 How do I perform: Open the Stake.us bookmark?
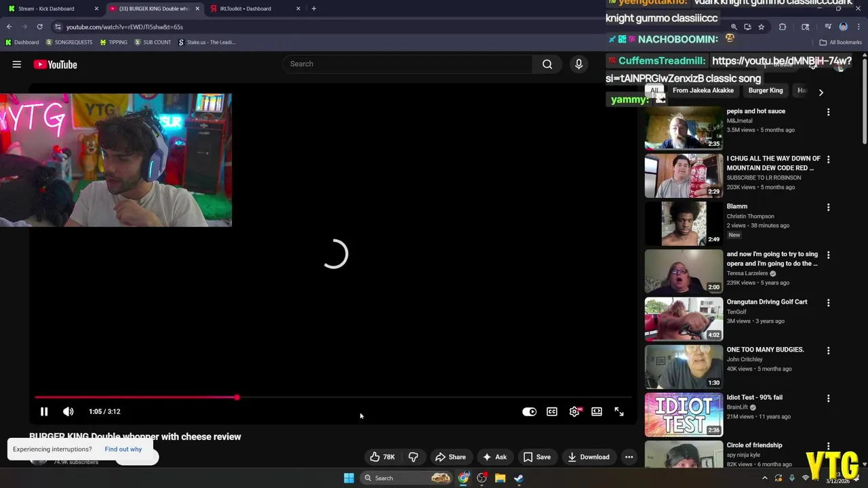click(x=207, y=42)
